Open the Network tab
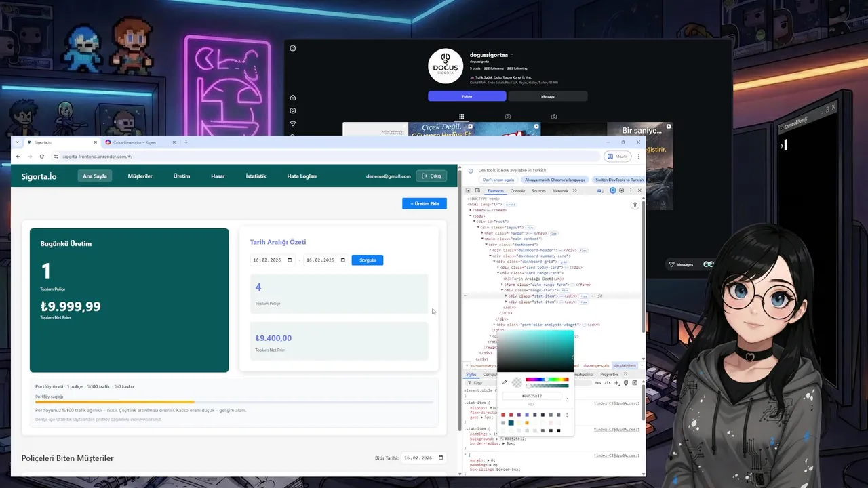868x488 pixels. (x=560, y=191)
